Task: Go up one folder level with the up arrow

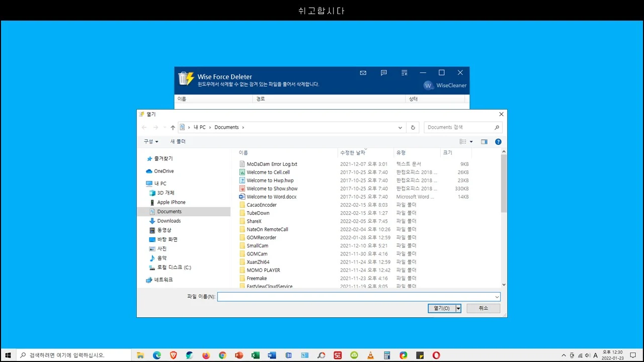Action: pos(173,128)
